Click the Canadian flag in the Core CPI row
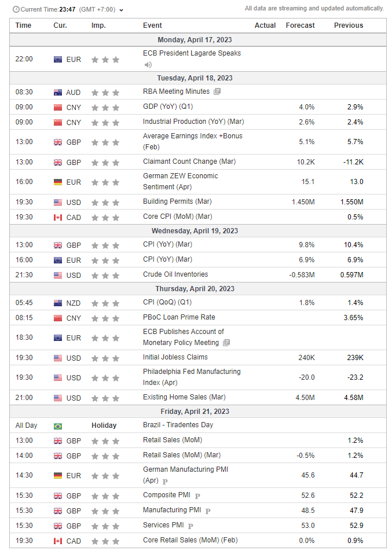The image size is (392, 554). point(58,218)
